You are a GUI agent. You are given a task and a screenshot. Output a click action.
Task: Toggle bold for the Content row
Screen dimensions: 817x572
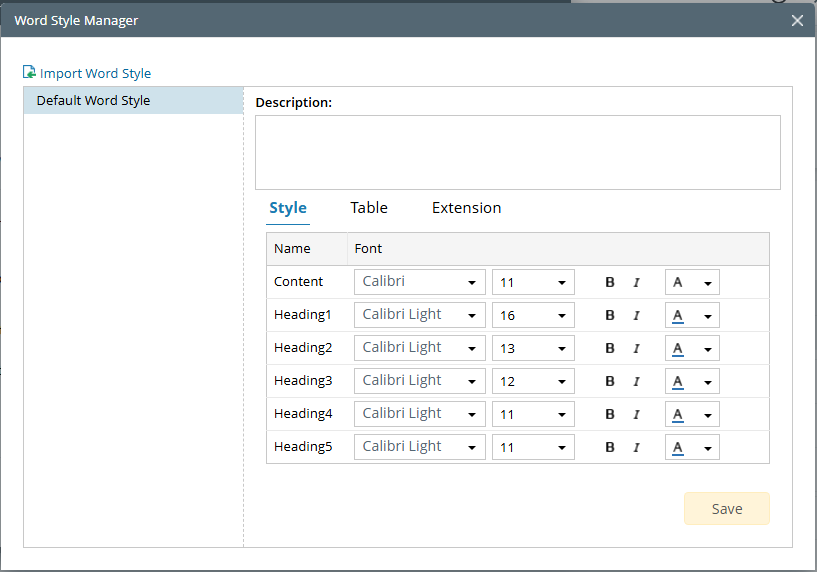[610, 282]
